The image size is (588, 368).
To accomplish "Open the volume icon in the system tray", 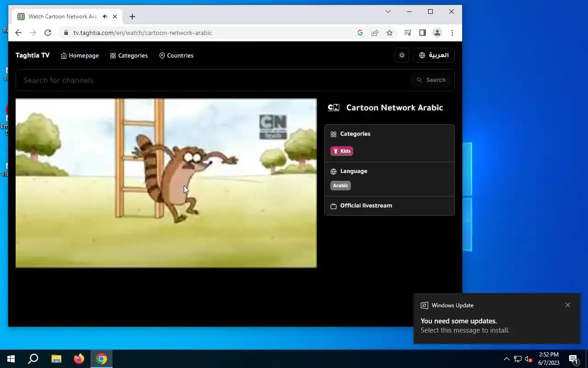I will 529,359.
